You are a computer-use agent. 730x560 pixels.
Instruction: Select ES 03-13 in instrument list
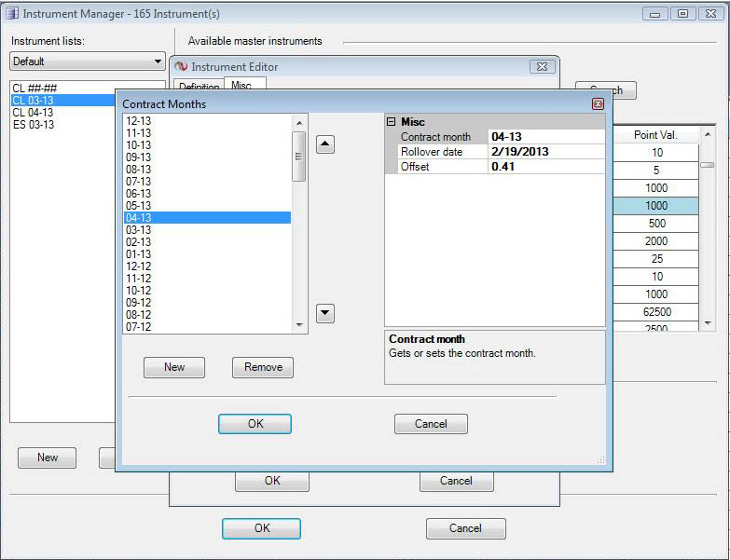62,125
